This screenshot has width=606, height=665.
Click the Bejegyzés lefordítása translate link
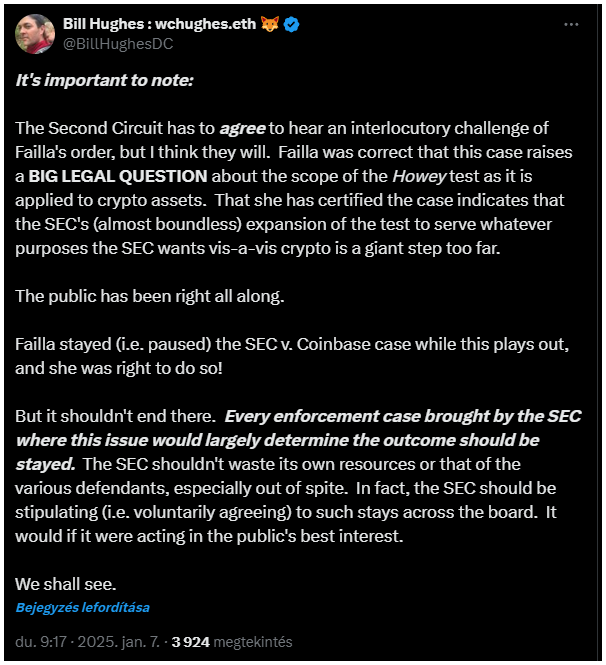click(x=82, y=607)
